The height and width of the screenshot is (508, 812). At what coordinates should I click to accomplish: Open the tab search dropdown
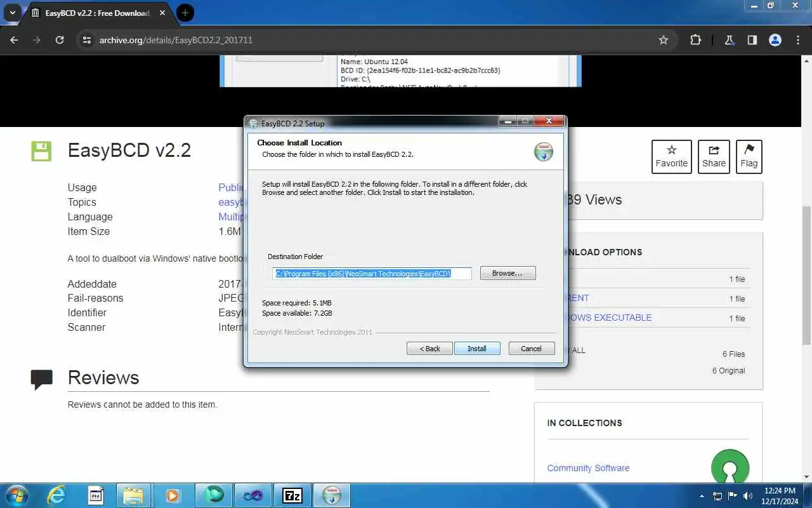12,13
